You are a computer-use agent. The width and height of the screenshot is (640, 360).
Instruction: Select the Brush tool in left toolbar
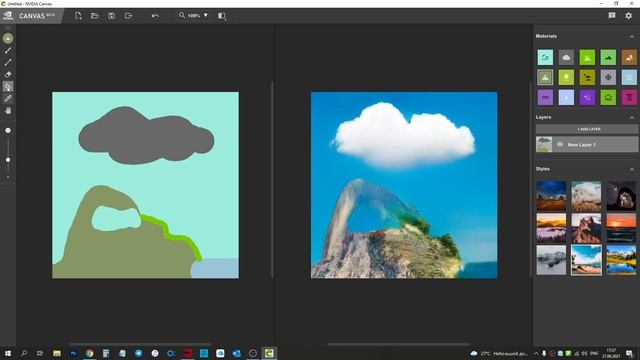pos(8,51)
